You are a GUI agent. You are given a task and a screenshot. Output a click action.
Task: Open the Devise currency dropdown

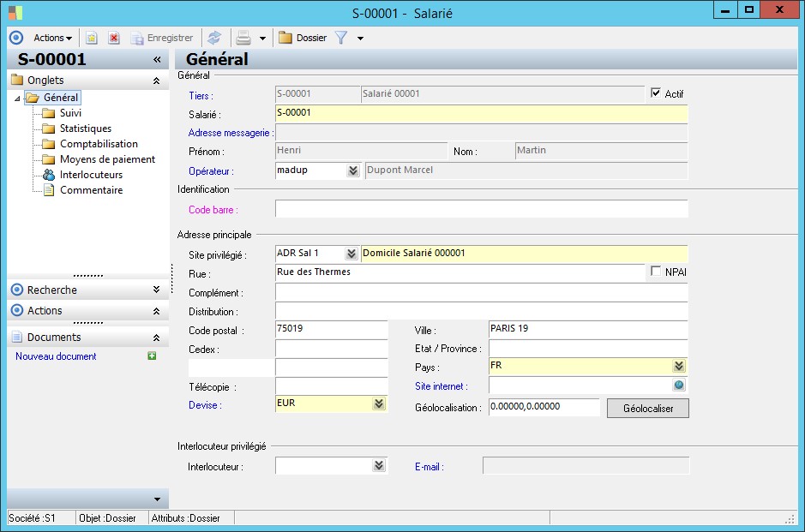378,404
